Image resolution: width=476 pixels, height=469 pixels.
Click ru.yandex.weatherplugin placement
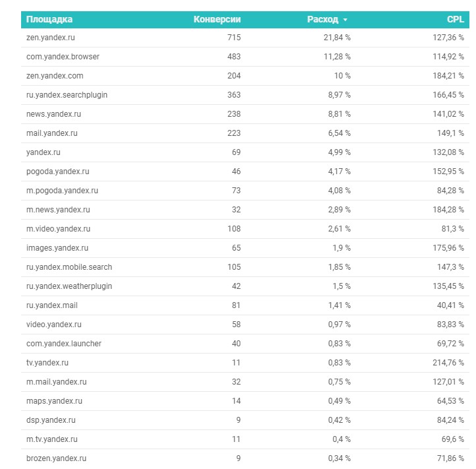pyautogui.click(x=69, y=286)
